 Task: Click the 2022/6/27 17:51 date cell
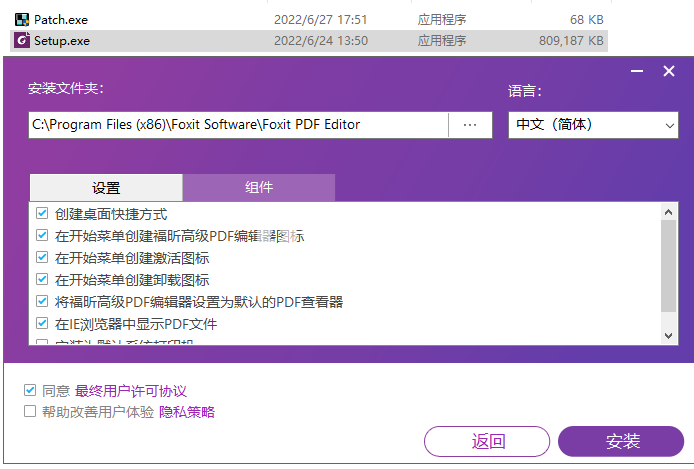pos(320,20)
